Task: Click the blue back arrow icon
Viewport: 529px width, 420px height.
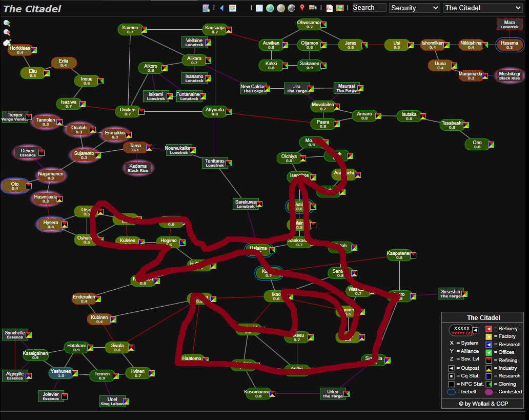Action: [x=221, y=8]
